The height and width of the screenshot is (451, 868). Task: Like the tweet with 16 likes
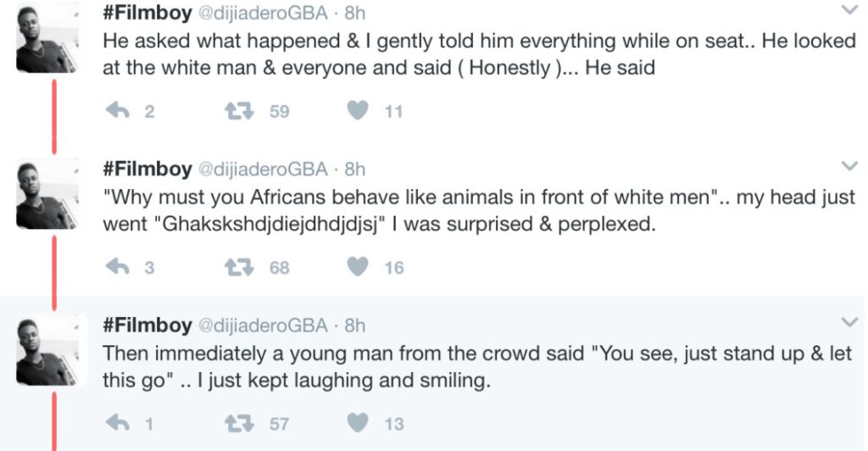(x=359, y=268)
